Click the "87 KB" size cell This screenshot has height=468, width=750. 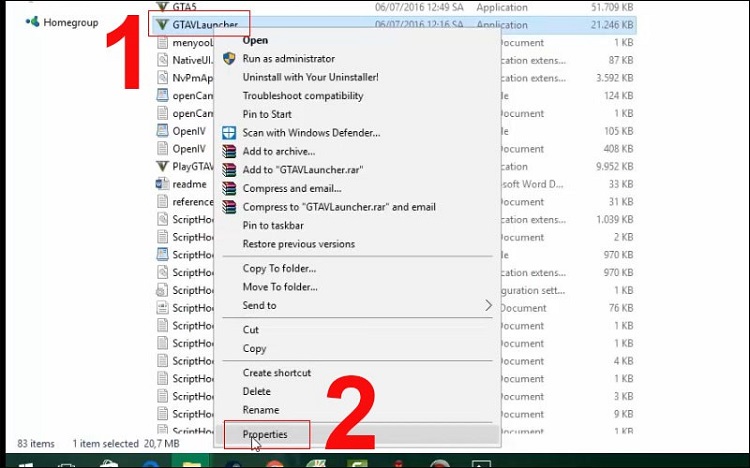pyautogui.click(x=621, y=60)
